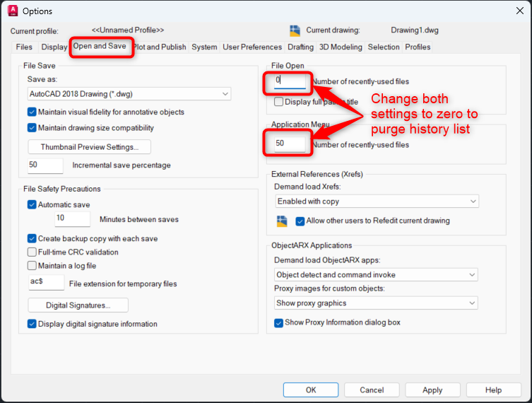Click the AutoCAD logo in the title bar

click(x=13, y=11)
